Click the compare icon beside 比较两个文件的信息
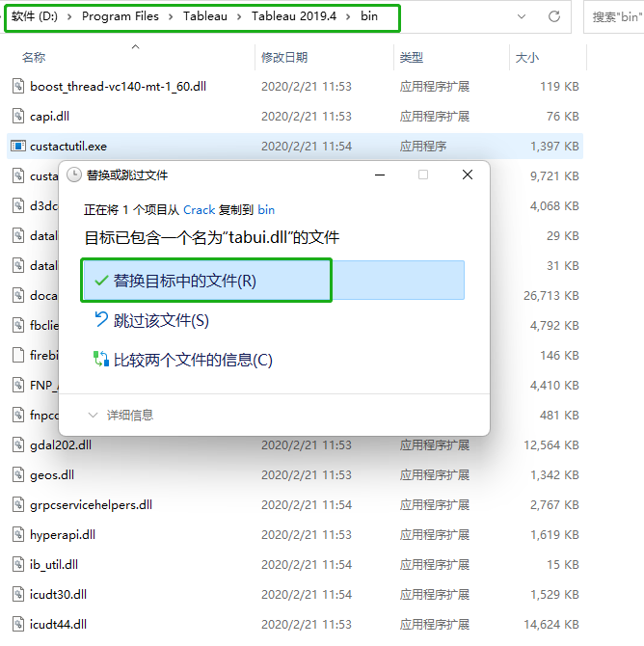644x646 pixels. (x=101, y=360)
